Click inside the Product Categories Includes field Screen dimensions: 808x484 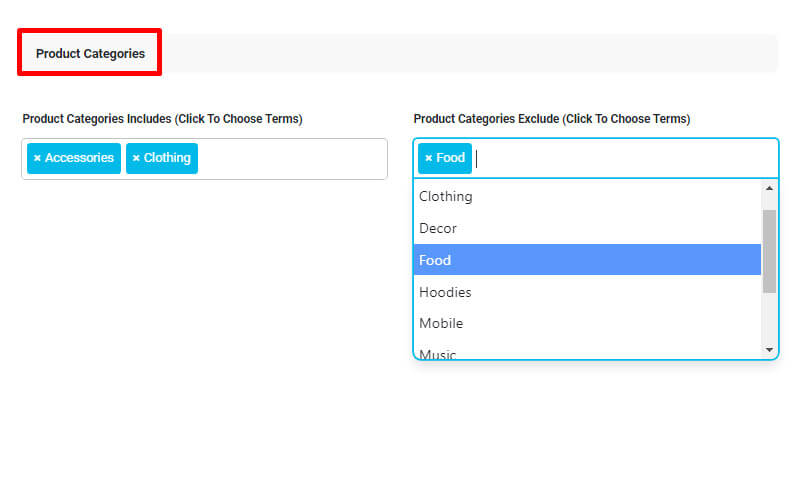[x=292, y=159]
